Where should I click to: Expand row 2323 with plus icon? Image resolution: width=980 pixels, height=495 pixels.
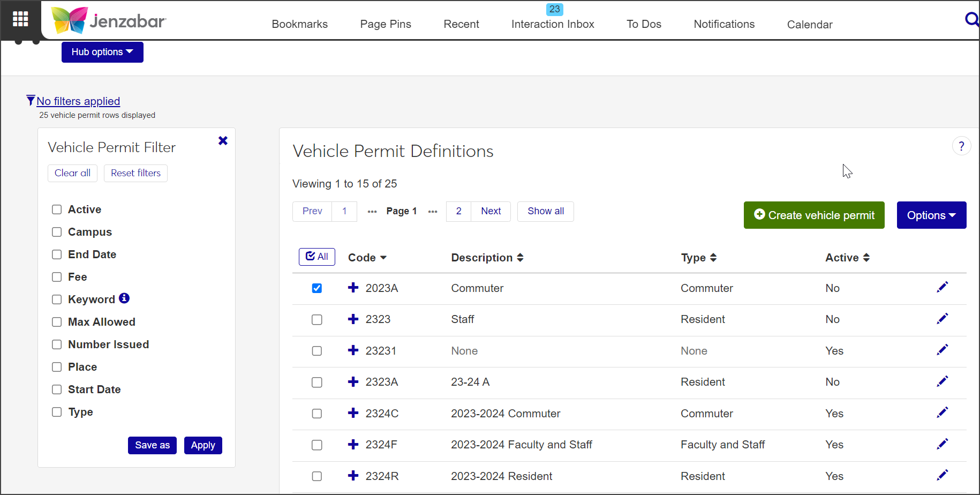coord(353,319)
